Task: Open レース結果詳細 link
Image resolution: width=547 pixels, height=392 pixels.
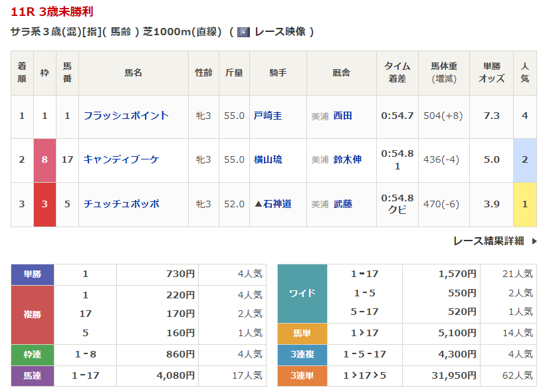Action: (489, 241)
